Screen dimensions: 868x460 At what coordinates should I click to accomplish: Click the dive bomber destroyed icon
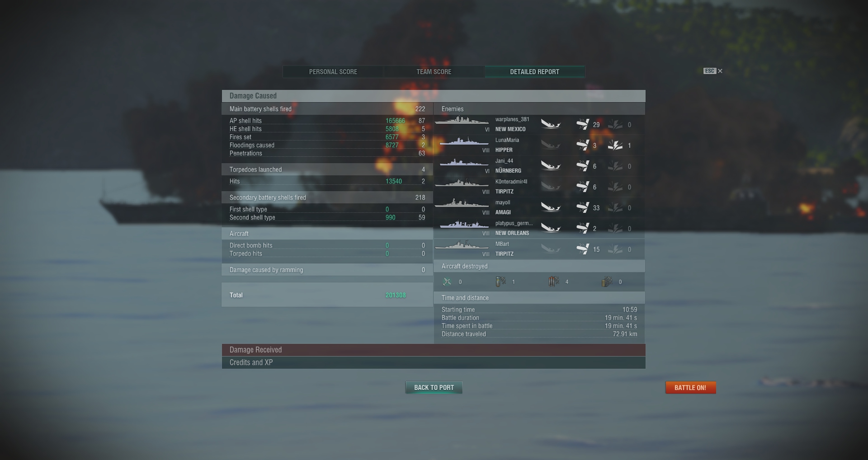pos(500,282)
